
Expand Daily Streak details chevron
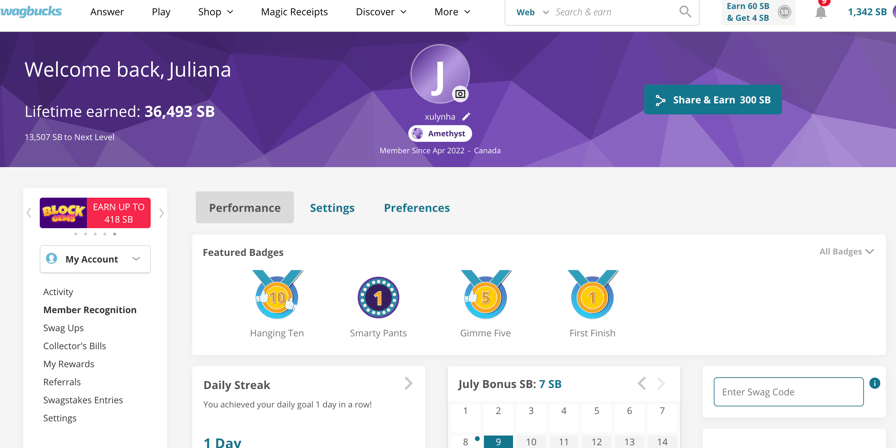[408, 383]
